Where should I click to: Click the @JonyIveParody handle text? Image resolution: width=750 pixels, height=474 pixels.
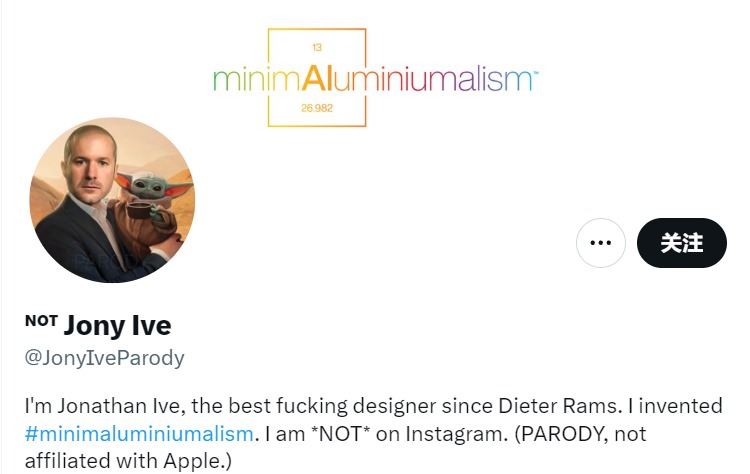click(x=104, y=358)
